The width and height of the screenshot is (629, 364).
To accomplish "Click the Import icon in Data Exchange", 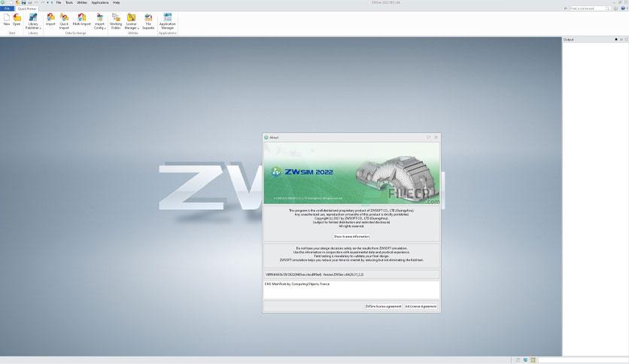I will [x=50, y=20].
